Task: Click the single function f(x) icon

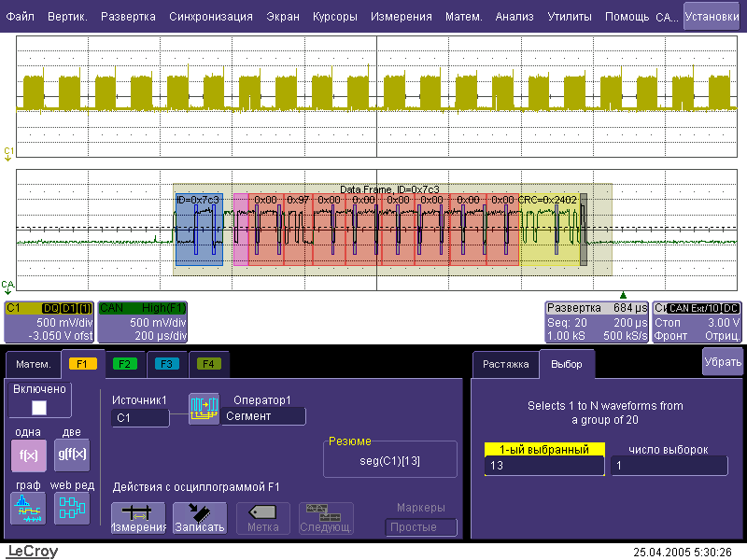Action: click(x=26, y=455)
